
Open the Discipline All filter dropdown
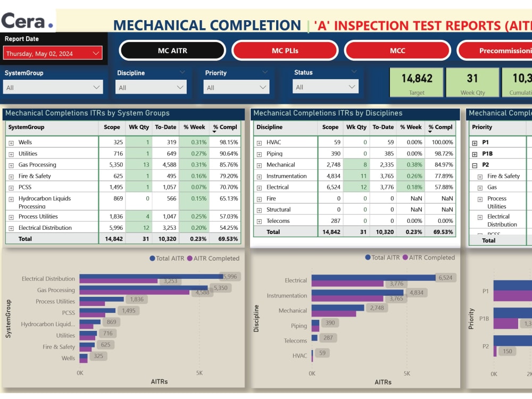tap(151, 87)
